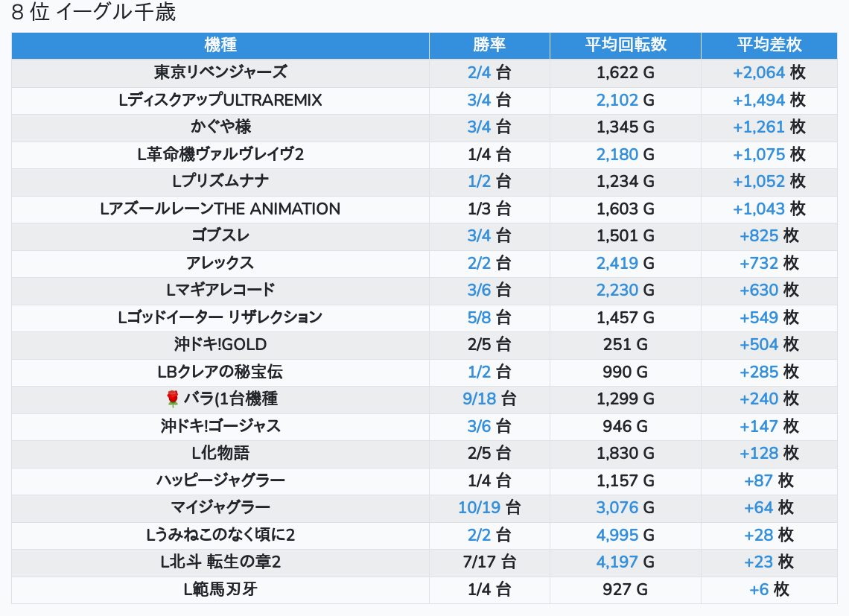Select the 平均差枚 column header

(x=769, y=45)
